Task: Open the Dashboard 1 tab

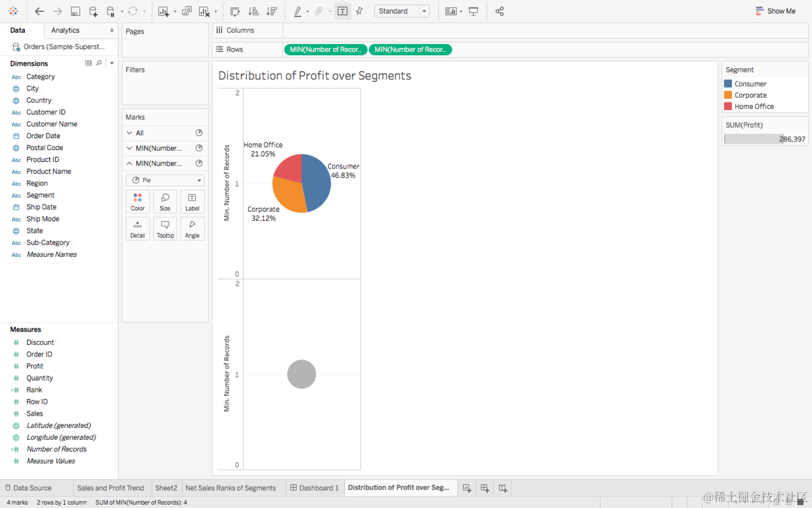Action: [x=314, y=488]
